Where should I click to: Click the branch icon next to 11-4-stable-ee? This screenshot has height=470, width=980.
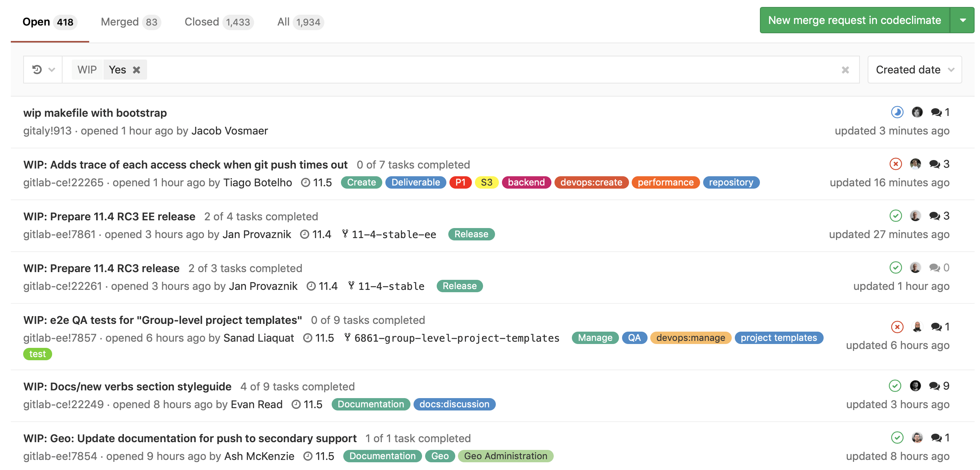344,234
